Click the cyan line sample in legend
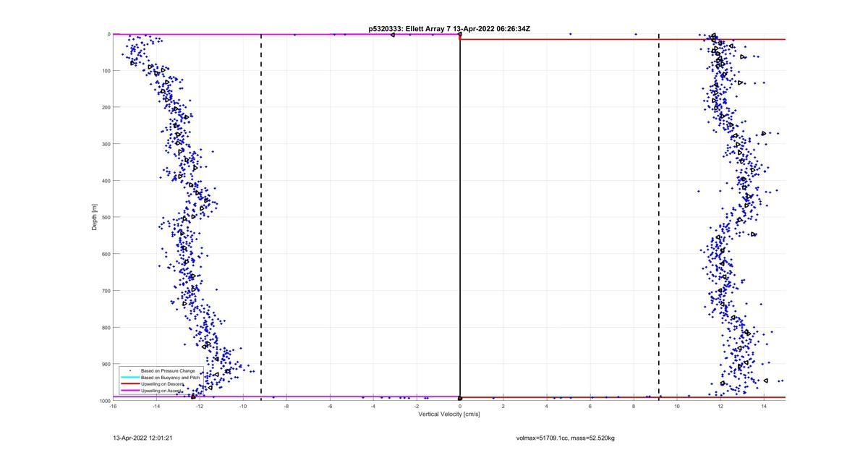Image resolution: width=868 pixels, height=450 pixels. 129,378
